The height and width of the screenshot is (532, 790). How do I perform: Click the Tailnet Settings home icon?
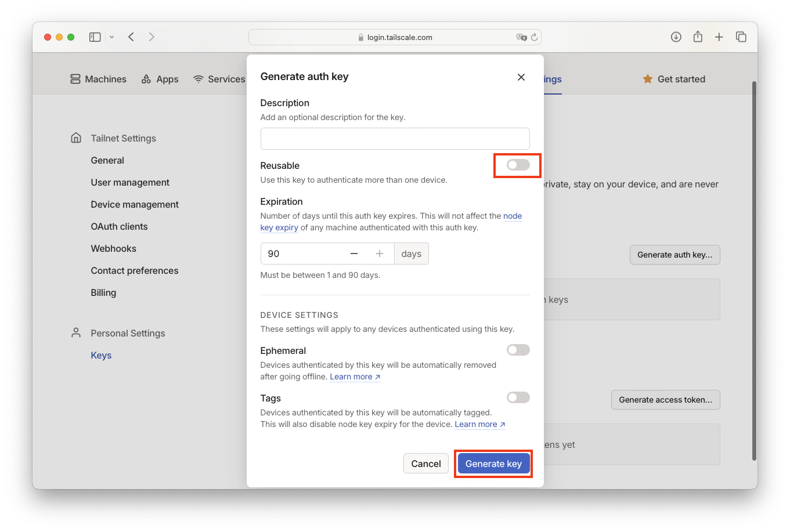click(x=76, y=138)
